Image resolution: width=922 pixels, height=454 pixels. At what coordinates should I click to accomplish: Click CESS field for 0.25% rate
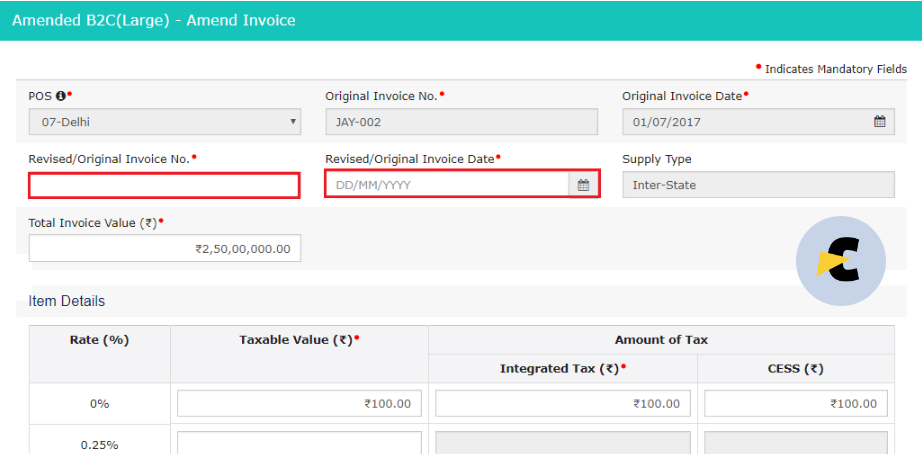pyautogui.click(x=796, y=443)
